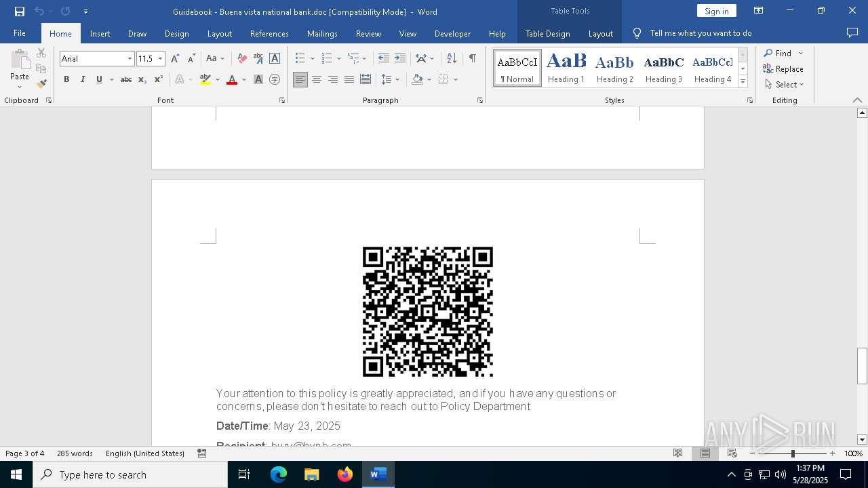Viewport: 868px width, 488px height.
Task: Open Line and Paragraph Spacing dropdown
Action: click(390, 79)
